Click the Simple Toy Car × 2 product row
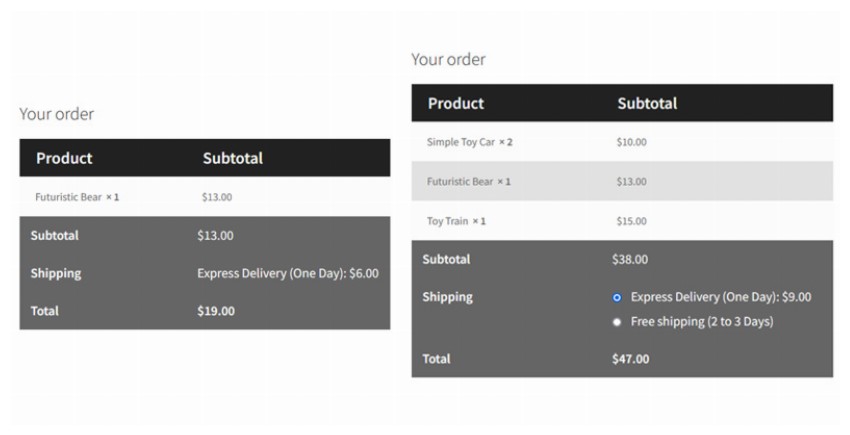The width and height of the screenshot is (850, 435). pos(469,142)
